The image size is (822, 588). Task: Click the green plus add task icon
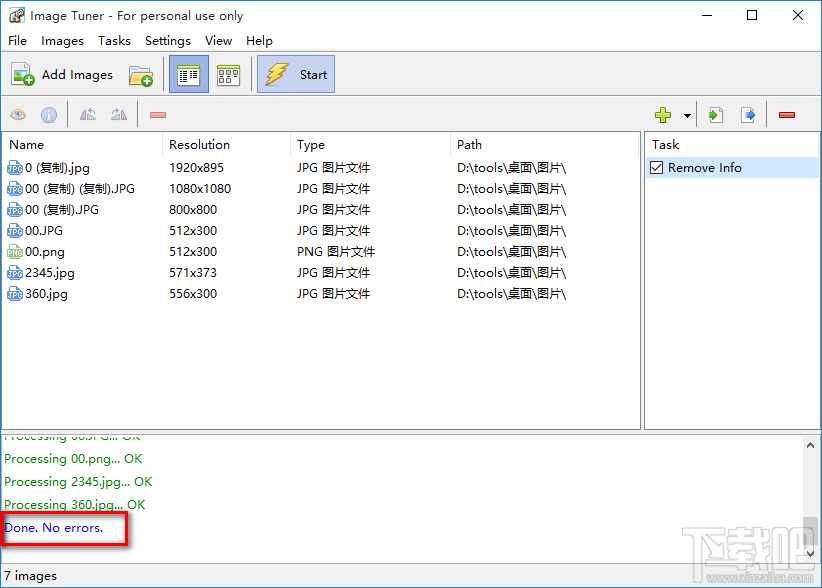point(663,115)
